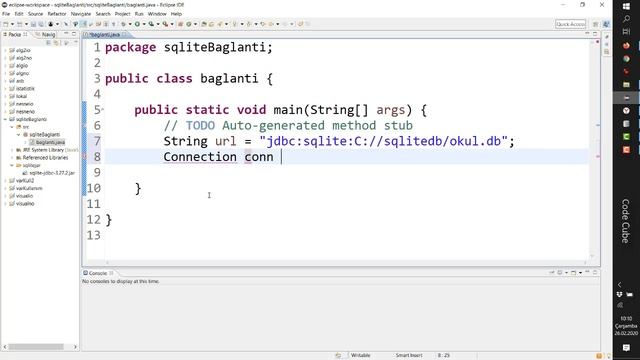This screenshot has width=640, height=360.
Task: Click the Open Type toolbar icon
Action: pyautogui.click(x=204, y=24)
